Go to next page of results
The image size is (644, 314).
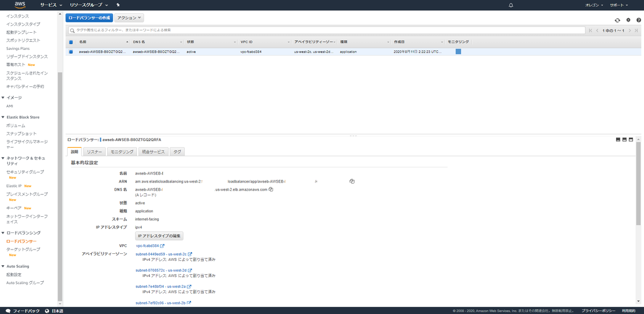629,31
